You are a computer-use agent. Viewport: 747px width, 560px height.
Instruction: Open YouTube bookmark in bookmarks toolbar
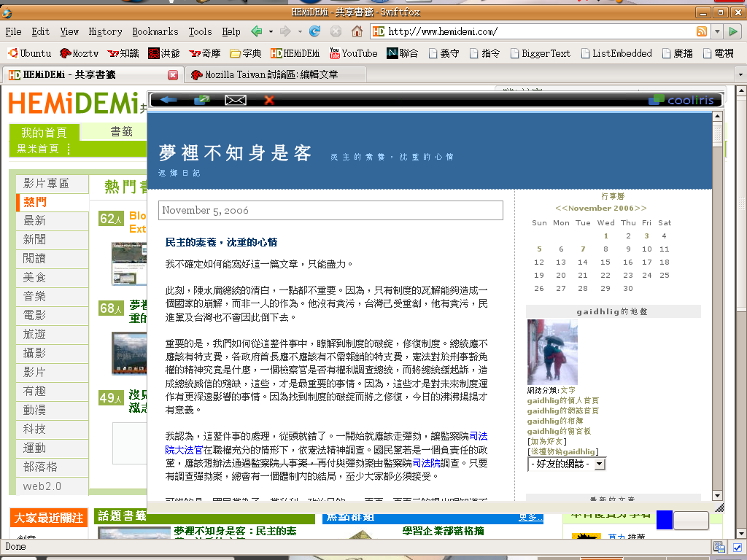[x=353, y=53]
